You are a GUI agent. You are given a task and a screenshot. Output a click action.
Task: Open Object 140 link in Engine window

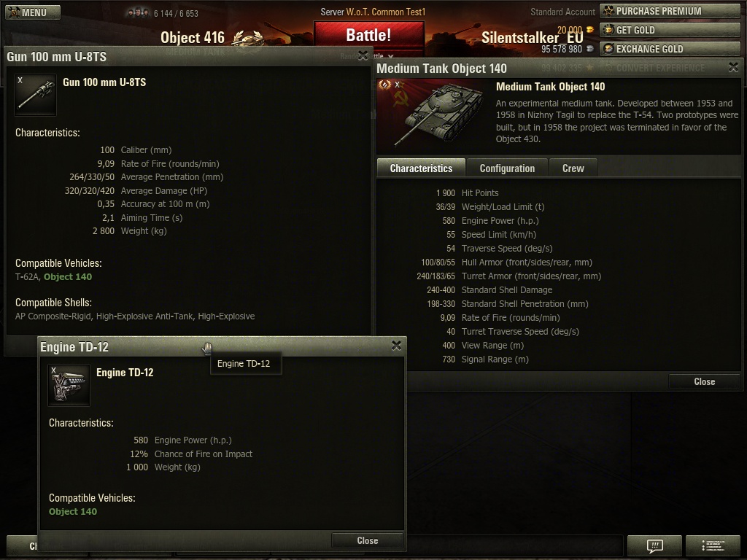(x=73, y=511)
